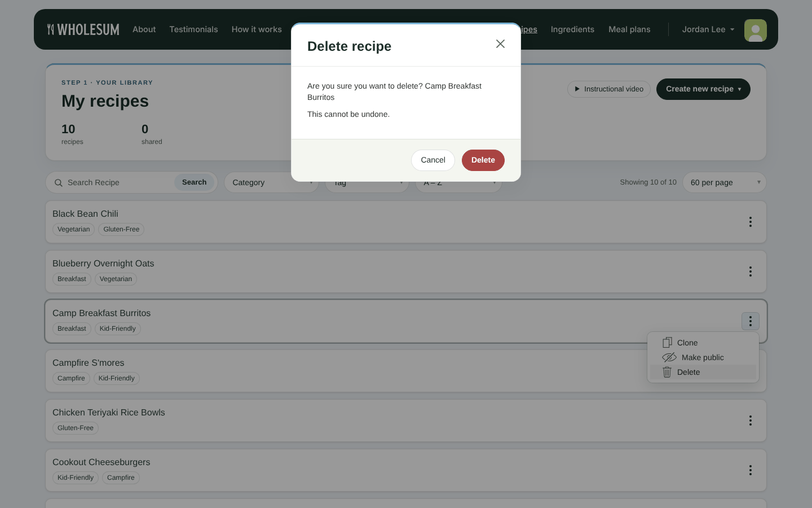Screen dimensions: 812x508
Task: Go to Meal plans navigation item
Action: [x=629, y=29]
